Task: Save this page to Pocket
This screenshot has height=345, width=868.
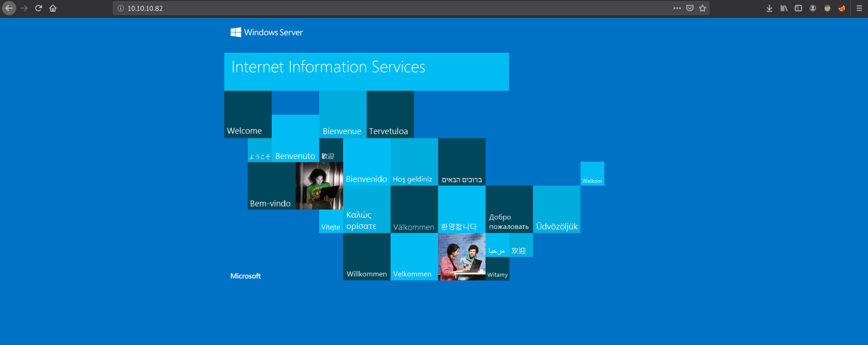Action: pos(690,8)
